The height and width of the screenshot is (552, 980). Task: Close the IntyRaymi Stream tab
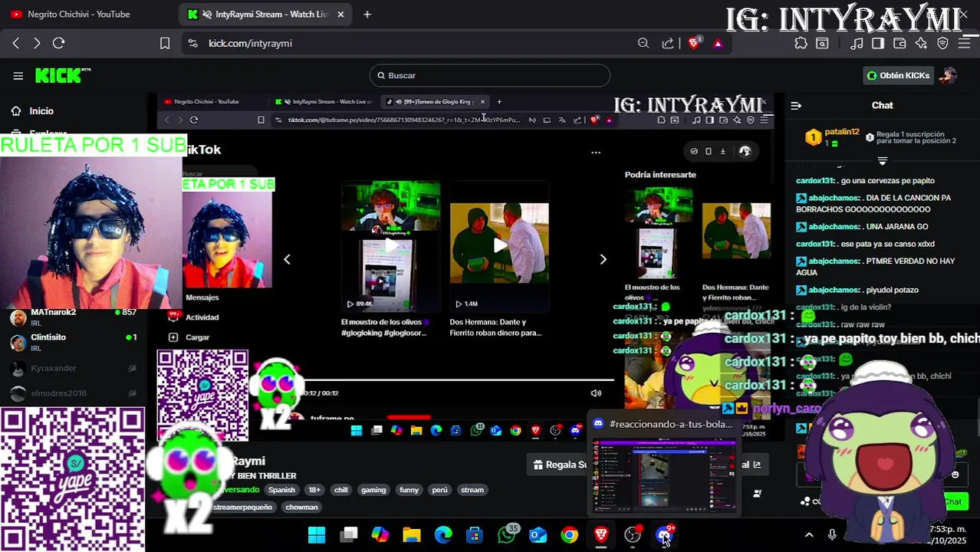click(340, 14)
